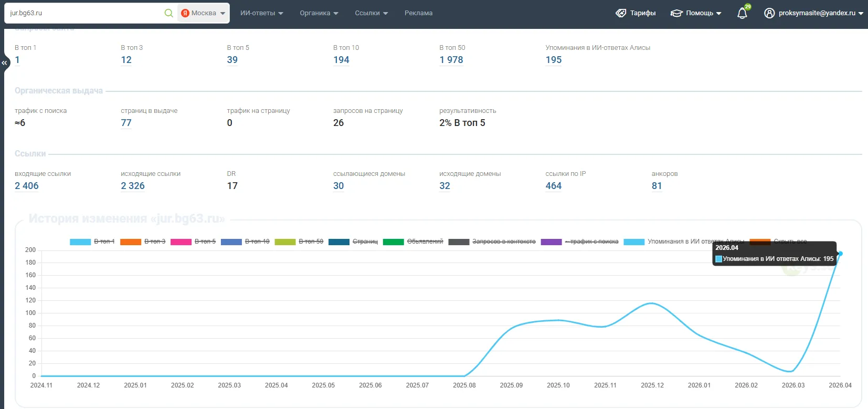
Task: Open notifications bell icon
Action: coord(742,13)
